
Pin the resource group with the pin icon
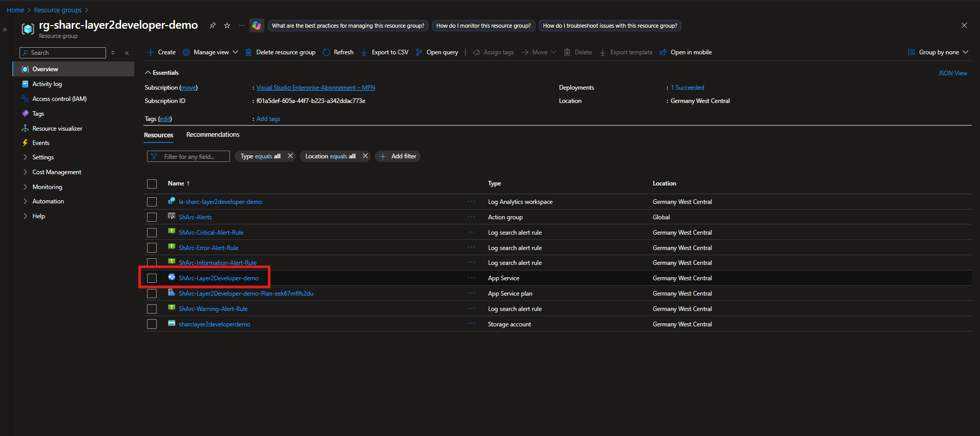(213, 25)
